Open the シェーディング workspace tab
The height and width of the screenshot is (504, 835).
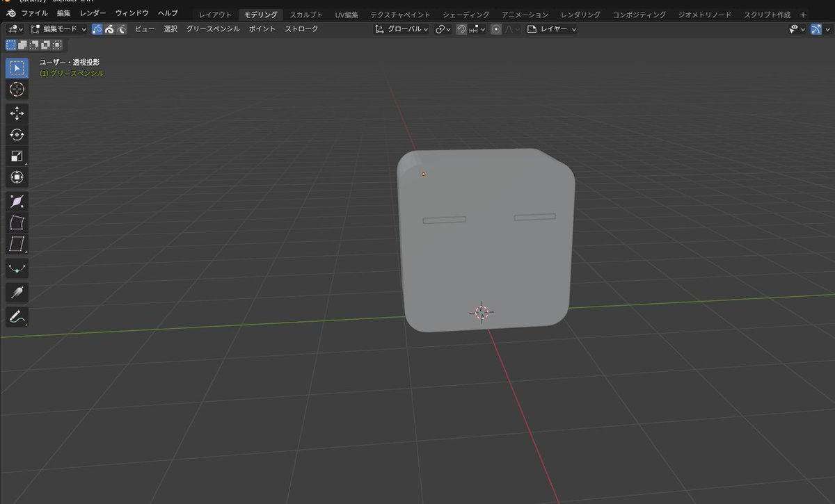coord(466,15)
